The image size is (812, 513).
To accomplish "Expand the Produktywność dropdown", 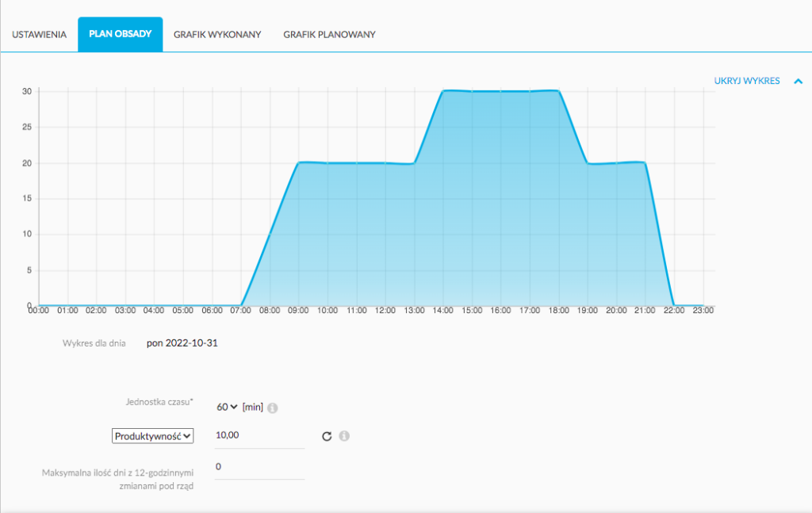I will (152, 436).
